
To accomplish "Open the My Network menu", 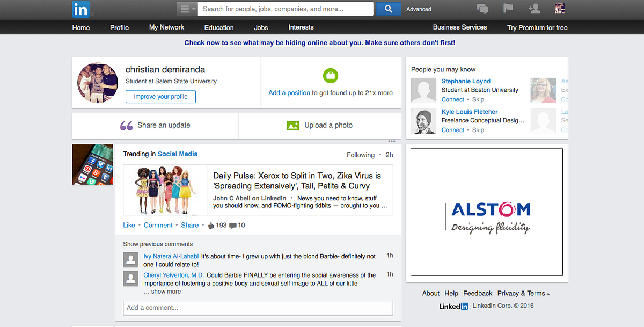I will click(166, 27).
